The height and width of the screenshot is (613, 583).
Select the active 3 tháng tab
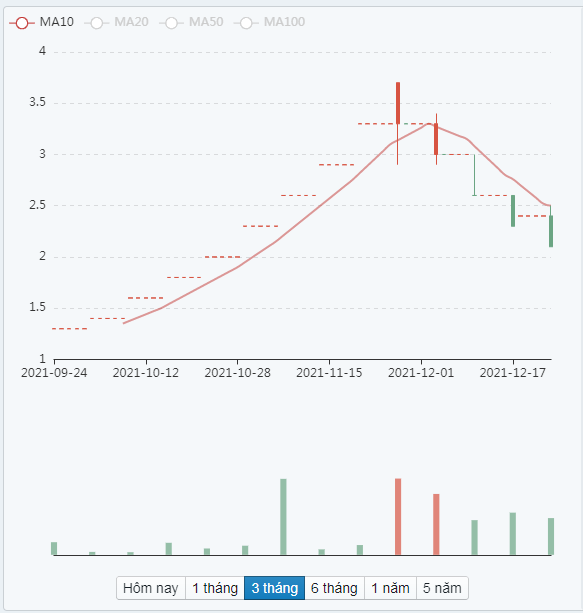click(274, 588)
